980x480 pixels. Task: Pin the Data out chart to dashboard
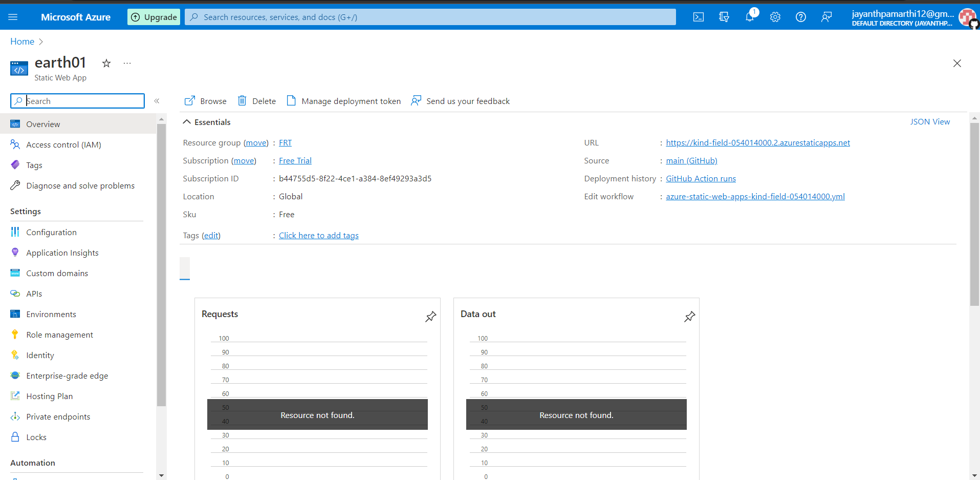(689, 317)
